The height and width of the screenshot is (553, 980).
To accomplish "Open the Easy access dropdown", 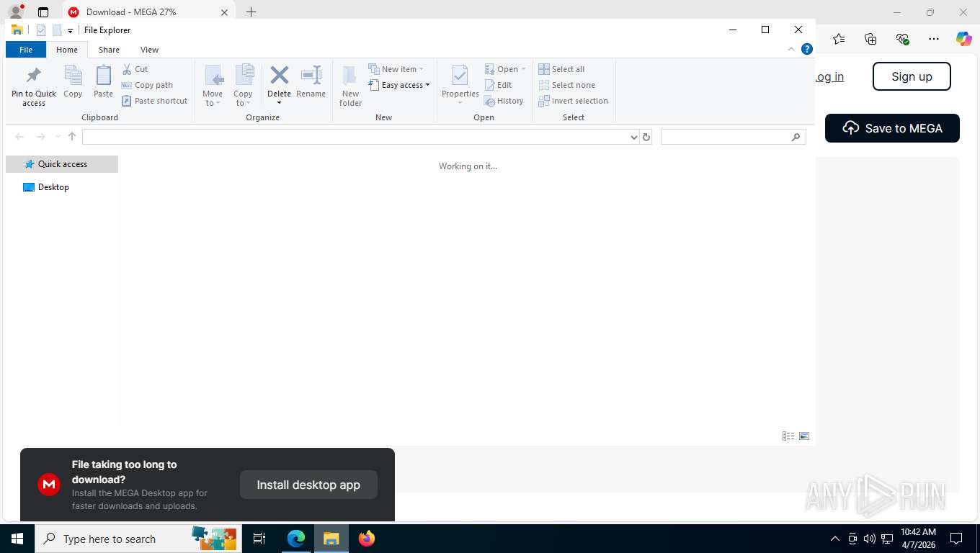I will [398, 85].
